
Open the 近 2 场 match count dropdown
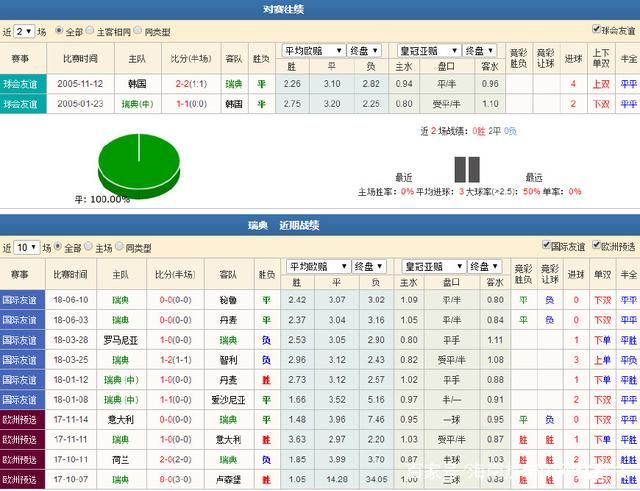(25, 32)
